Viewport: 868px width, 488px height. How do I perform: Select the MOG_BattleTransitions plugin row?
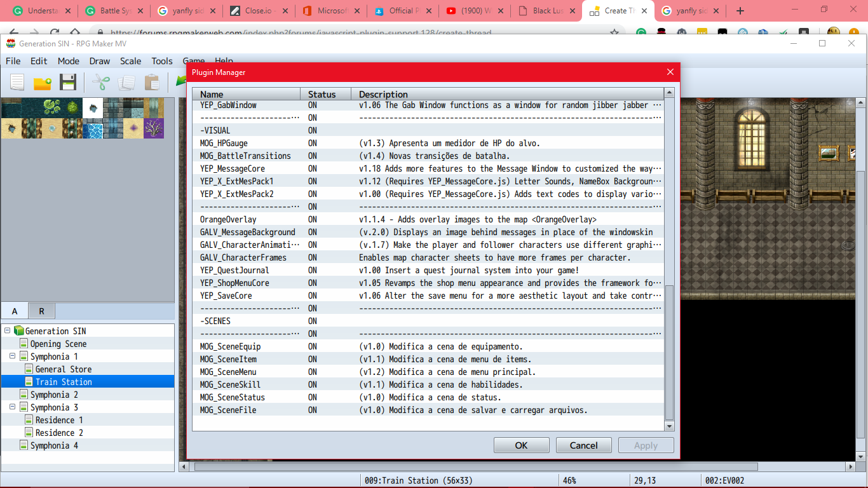(429, 156)
